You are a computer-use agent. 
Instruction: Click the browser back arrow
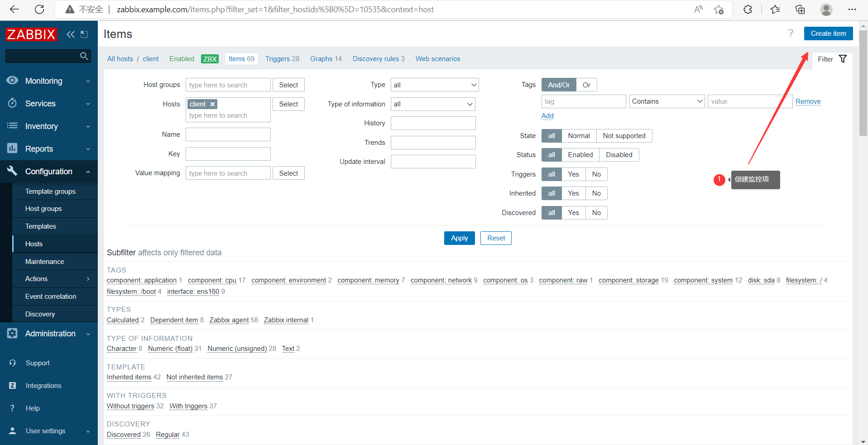click(x=14, y=10)
